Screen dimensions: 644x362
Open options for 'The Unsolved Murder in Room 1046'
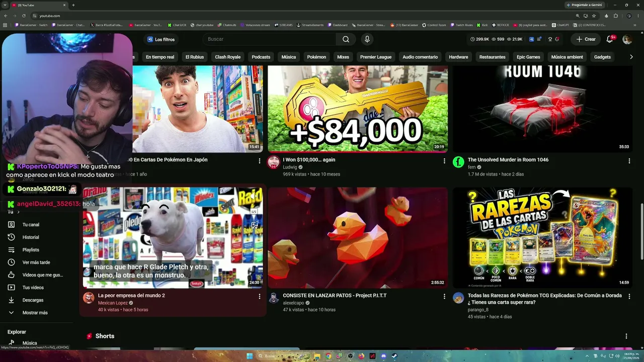tap(629, 161)
